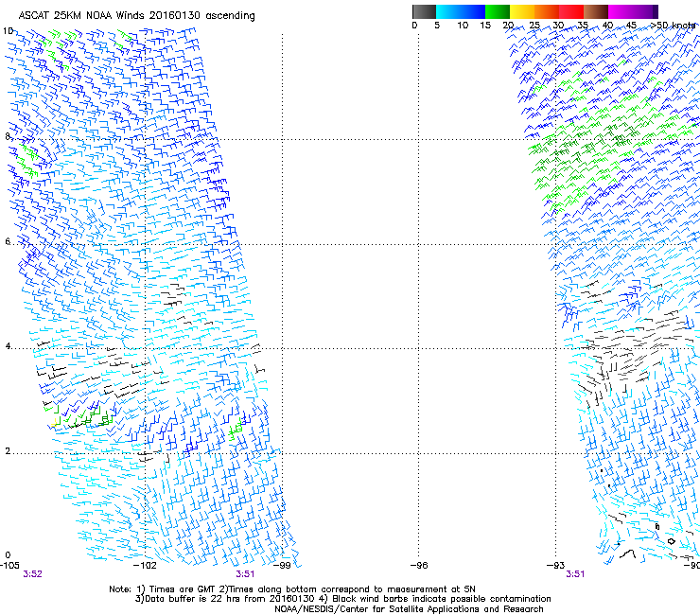Click the longitude '-102' axis label
This screenshot has height=615, width=700.
[x=147, y=566]
